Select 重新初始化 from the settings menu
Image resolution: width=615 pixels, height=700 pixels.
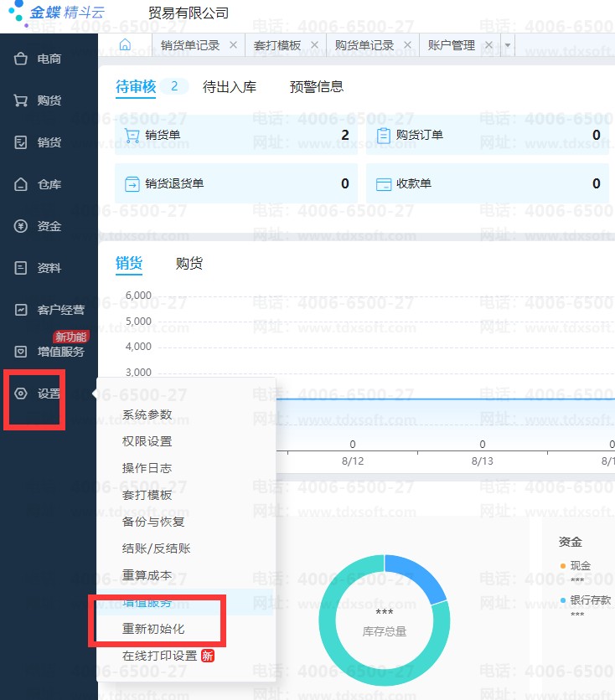(x=153, y=629)
